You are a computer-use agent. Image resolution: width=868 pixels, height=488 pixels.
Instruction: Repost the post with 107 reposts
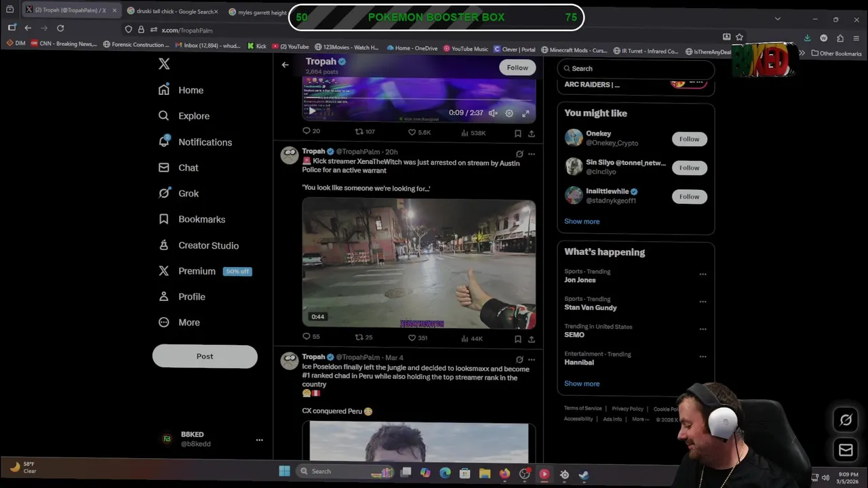pos(365,131)
